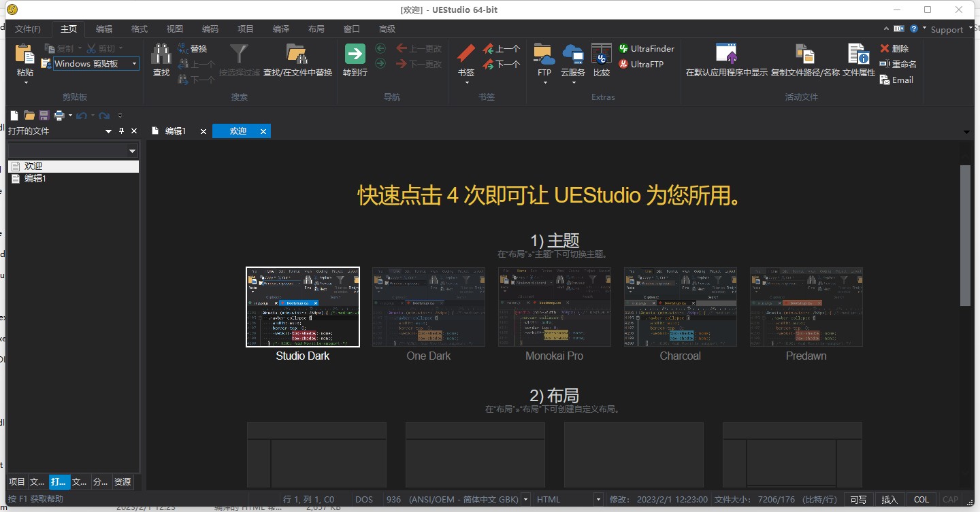Click the new file icon in quick access bar
The height and width of the screenshot is (512, 980).
[14, 116]
